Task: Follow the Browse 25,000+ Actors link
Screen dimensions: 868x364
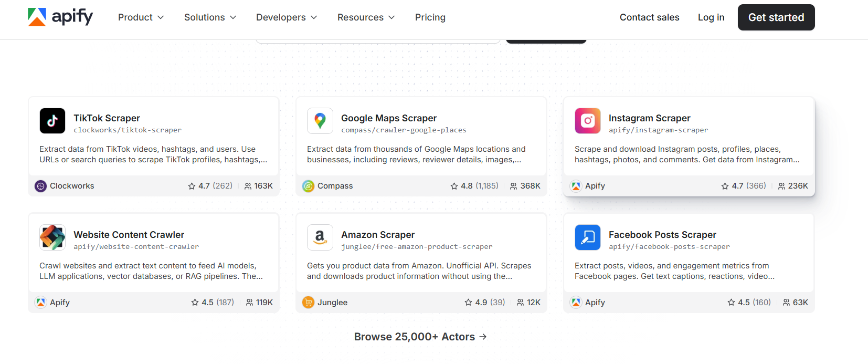Action: point(420,337)
